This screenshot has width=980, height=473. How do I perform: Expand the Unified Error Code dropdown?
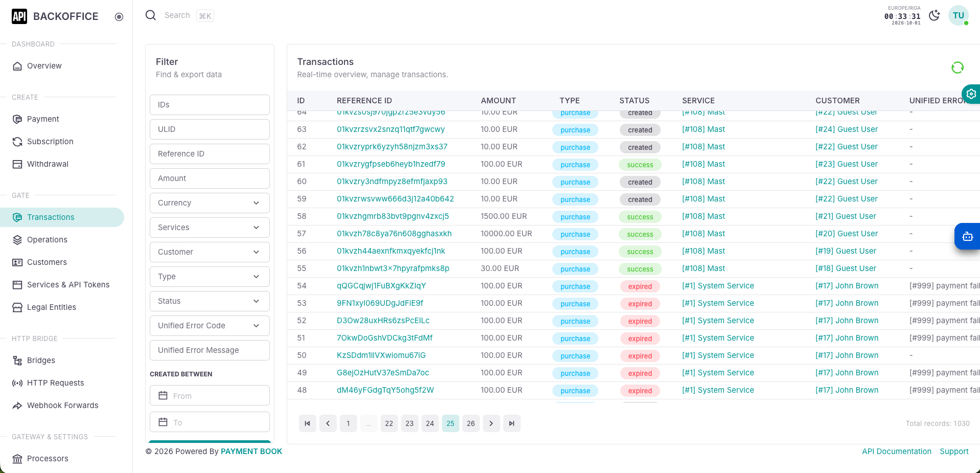pos(209,326)
